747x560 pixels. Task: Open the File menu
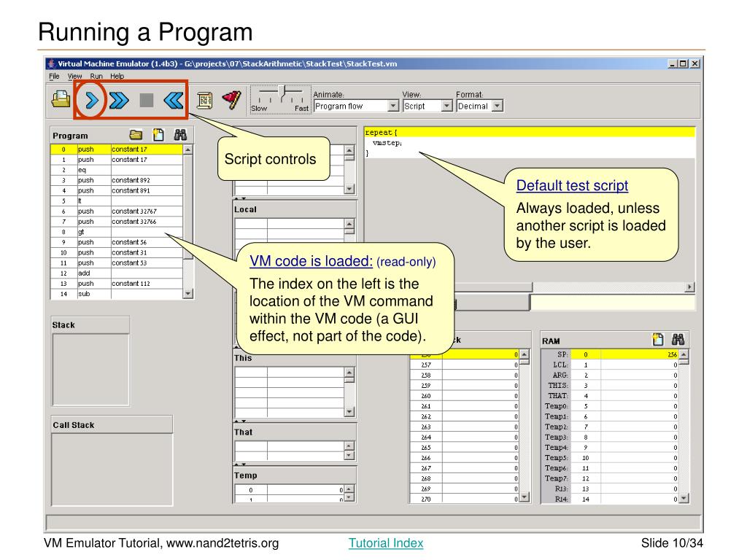54,76
